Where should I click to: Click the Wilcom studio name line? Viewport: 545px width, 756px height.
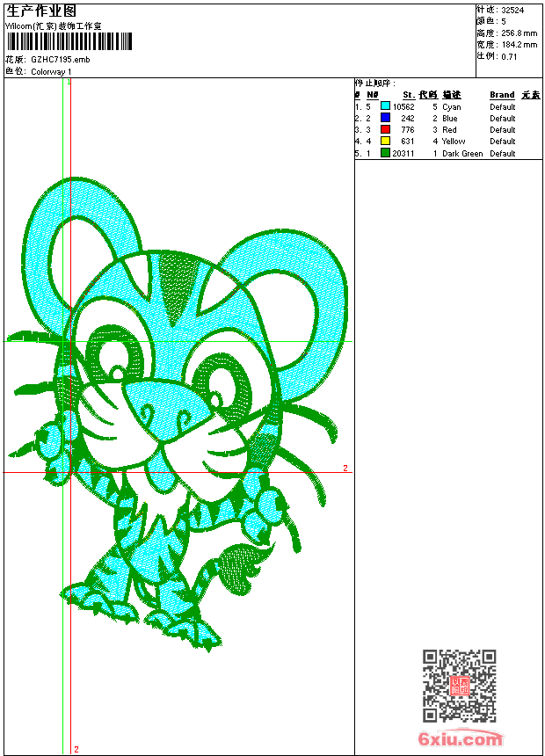point(54,26)
